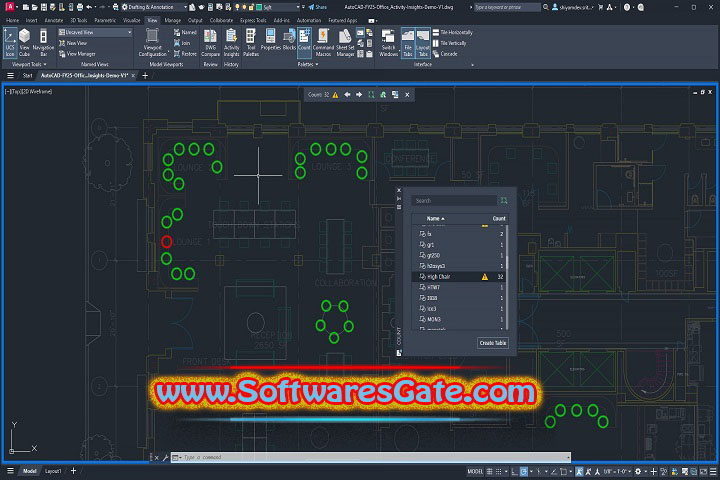Open the Collaborate ribbon tab
Screen dimensions: 720x480
tap(221, 20)
